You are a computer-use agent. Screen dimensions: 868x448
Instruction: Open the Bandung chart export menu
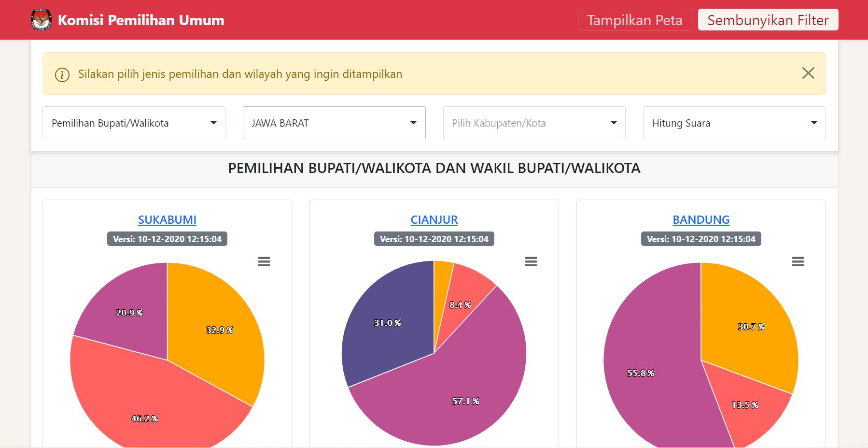pyautogui.click(x=798, y=261)
